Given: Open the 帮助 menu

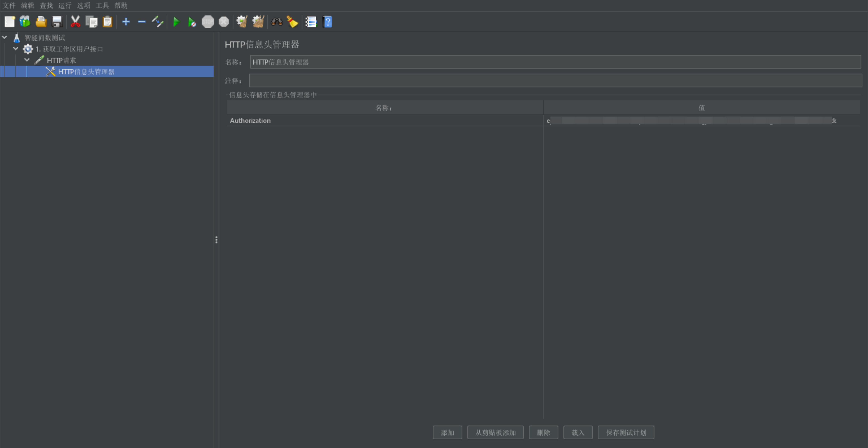Looking at the screenshot, I should tap(121, 5).
